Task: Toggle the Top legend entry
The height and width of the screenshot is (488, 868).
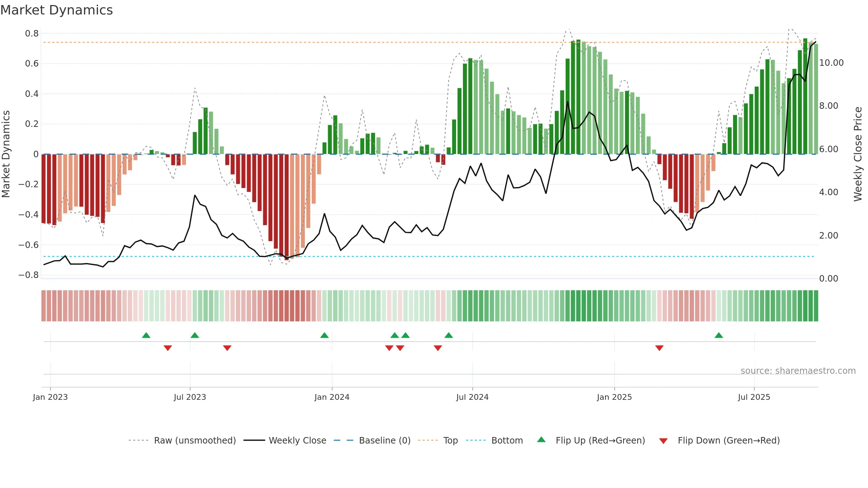Action: [451, 440]
